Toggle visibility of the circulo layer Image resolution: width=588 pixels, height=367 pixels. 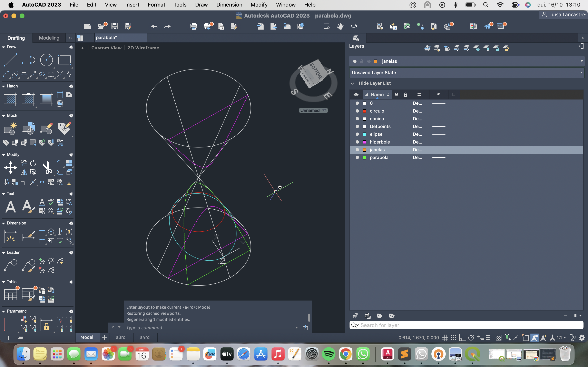357,111
